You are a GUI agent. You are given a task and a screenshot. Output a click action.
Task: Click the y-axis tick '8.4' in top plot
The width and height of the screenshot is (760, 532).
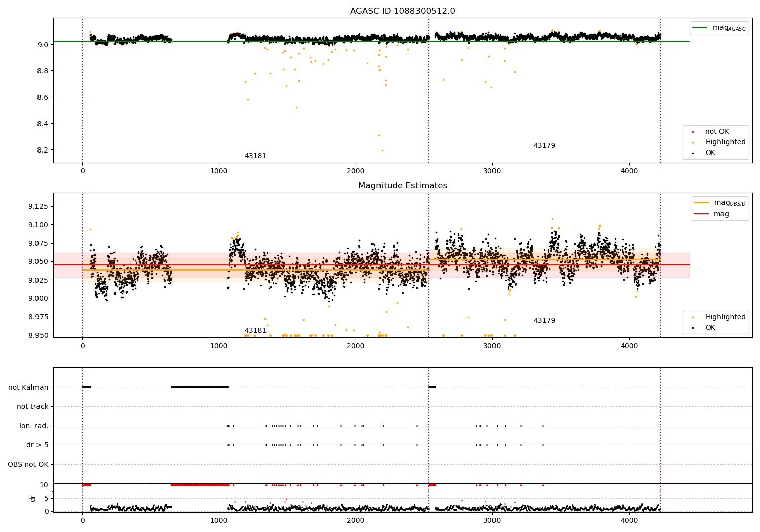pyautogui.click(x=43, y=124)
